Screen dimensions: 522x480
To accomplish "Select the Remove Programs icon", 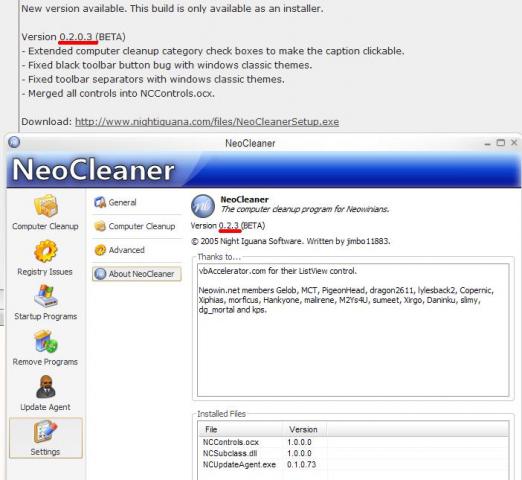I will pos(46,341).
